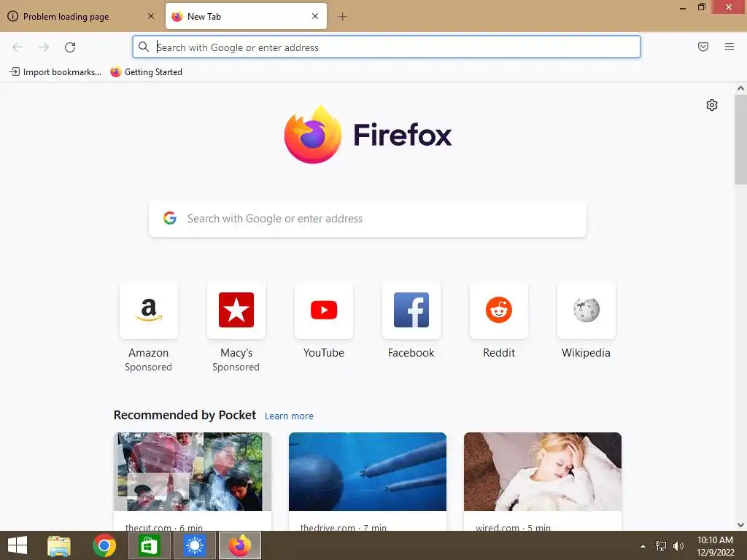Click the forward navigation arrow
Viewport: 747px width, 560px height.
click(44, 47)
